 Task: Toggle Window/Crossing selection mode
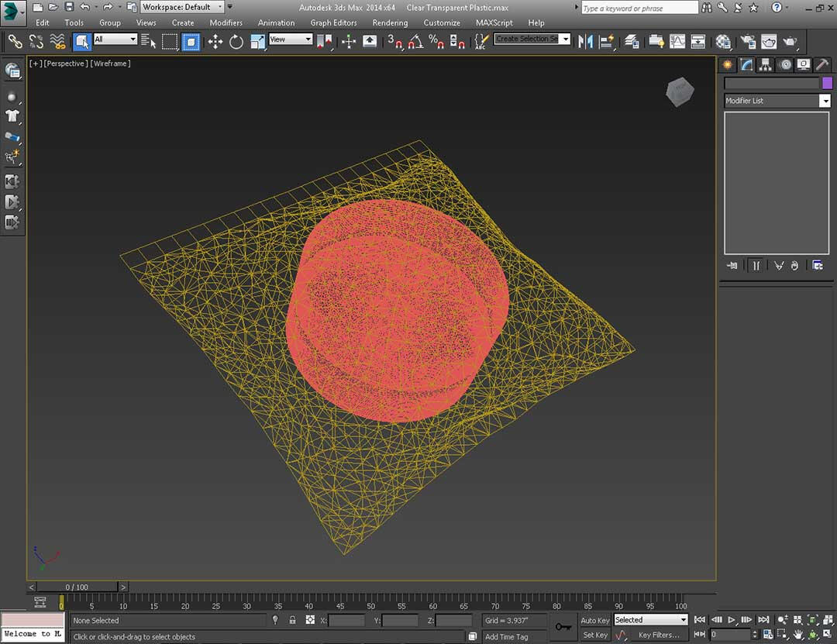191,41
